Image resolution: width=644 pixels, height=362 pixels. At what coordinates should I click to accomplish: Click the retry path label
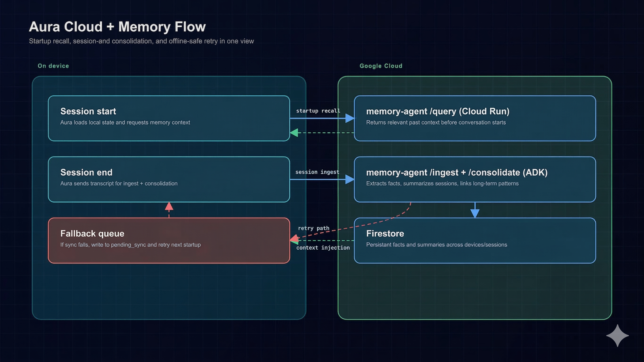click(x=314, y=228)
